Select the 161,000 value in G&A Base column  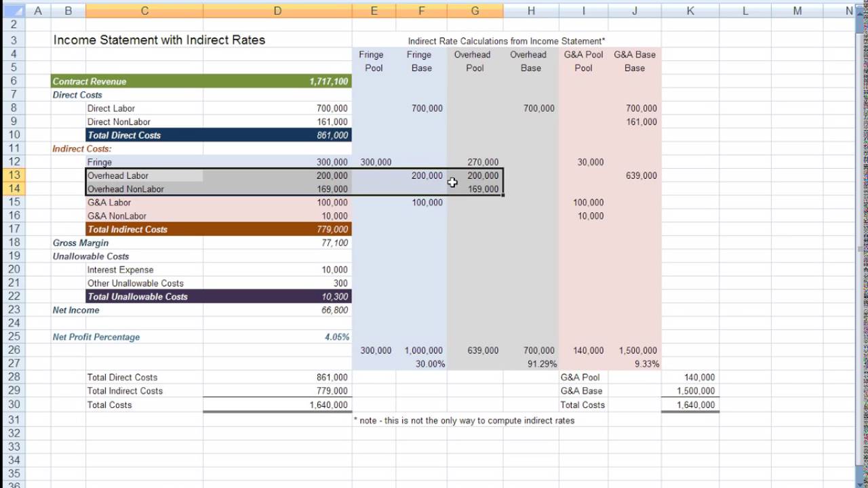point(635,122)
